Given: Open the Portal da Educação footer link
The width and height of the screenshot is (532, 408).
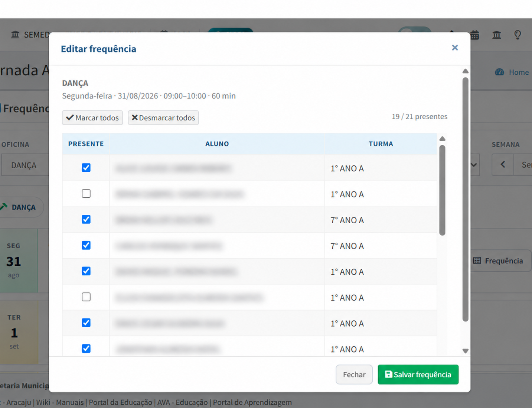Looking at the screenshot, I should (x=120, y=402).
